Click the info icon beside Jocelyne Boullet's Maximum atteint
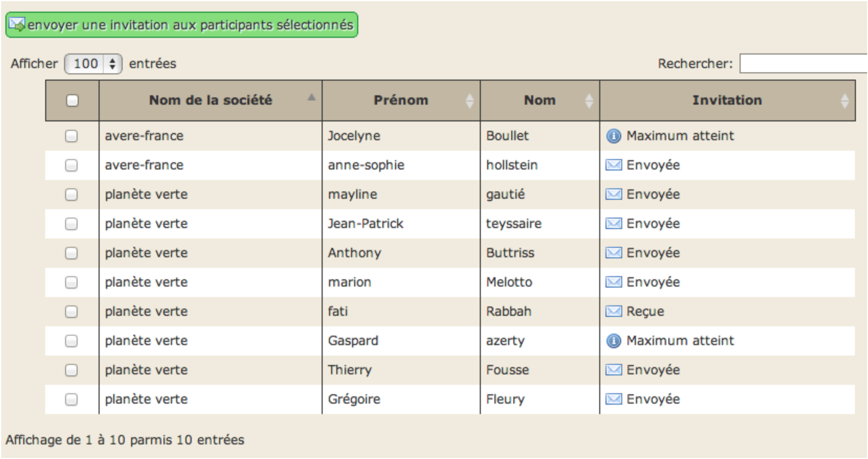The height and width of the screenshot is (459, 868). [x=613, y=136]
